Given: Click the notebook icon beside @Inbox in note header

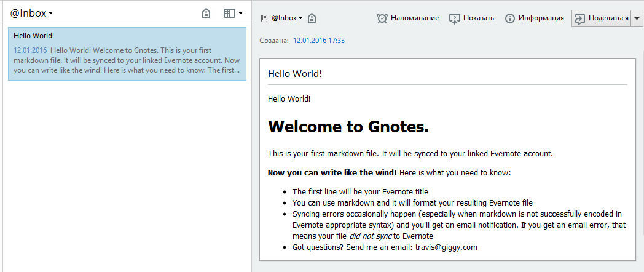Looking at the screenshot, I should tap(264, 18).
